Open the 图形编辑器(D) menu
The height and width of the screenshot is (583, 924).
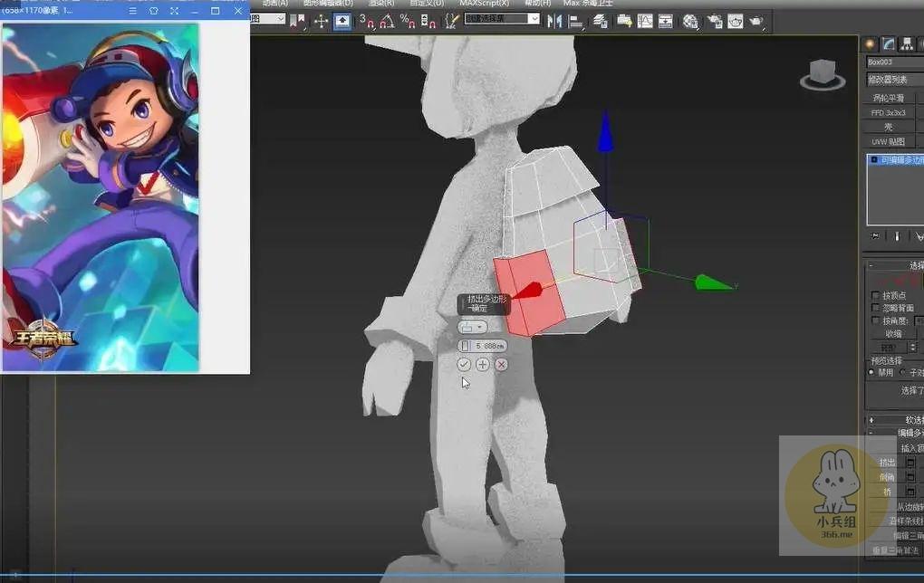pos(328,3)
